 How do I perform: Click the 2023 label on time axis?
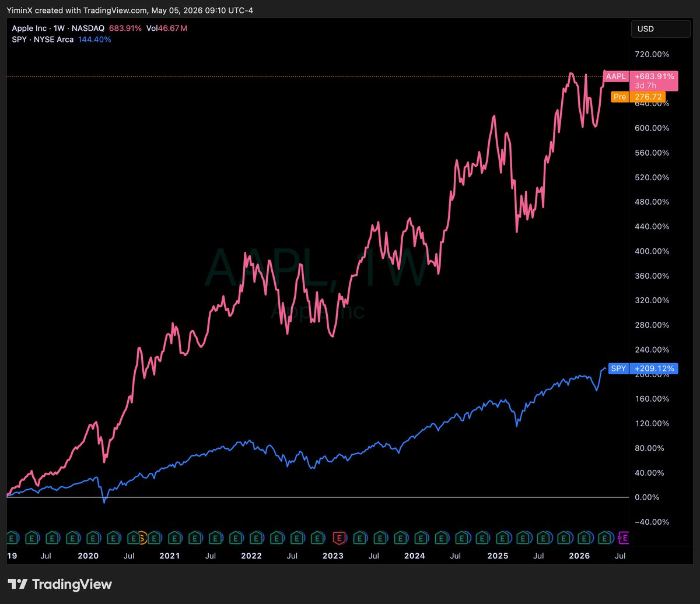pyautogui.click(x=332, y=556)
